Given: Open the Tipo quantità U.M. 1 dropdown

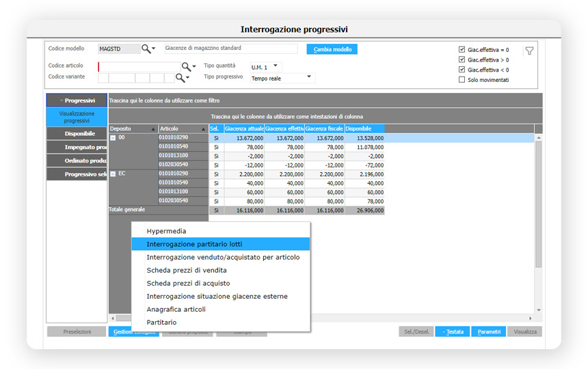Looking at the screenshot, I should [x=276, y=66].
